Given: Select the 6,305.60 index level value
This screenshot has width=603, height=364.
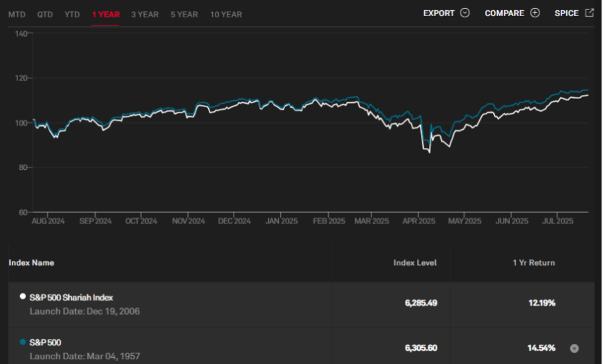Looking at the screenshot, I should [421, 348].
